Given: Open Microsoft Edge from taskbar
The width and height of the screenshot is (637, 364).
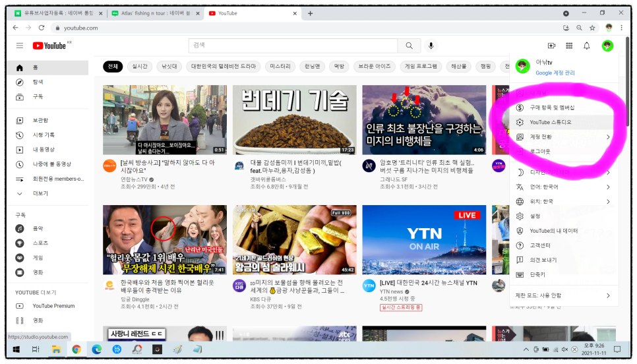Looking at the screenshot, I should [97, 349].
